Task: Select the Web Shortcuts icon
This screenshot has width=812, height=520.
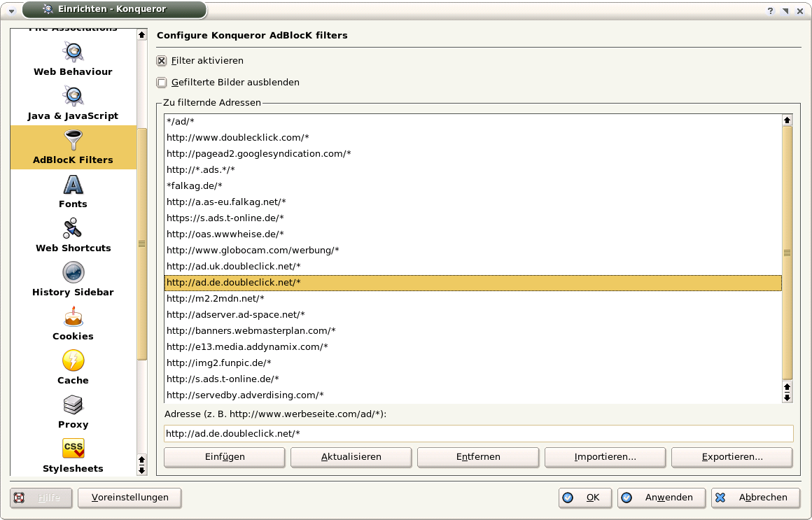Action: [73, 228]
